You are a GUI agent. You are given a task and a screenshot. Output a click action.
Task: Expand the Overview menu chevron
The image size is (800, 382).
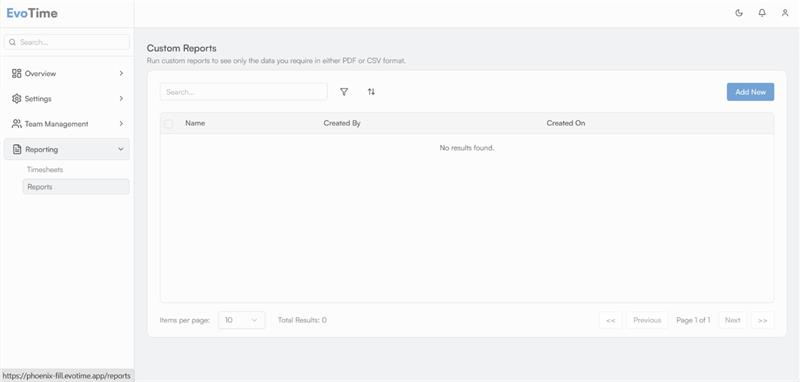tap(121, 73)
